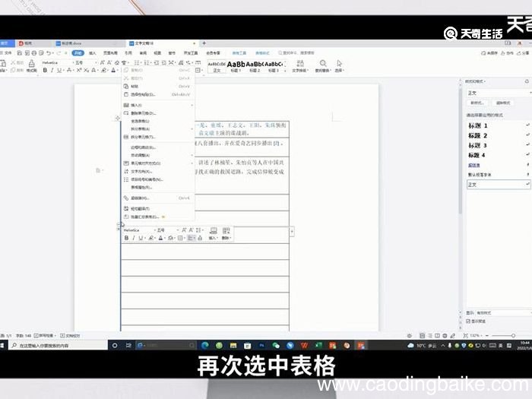Click the Superscript X² ribbon button

pyautogui.click(x=79, y=70)
